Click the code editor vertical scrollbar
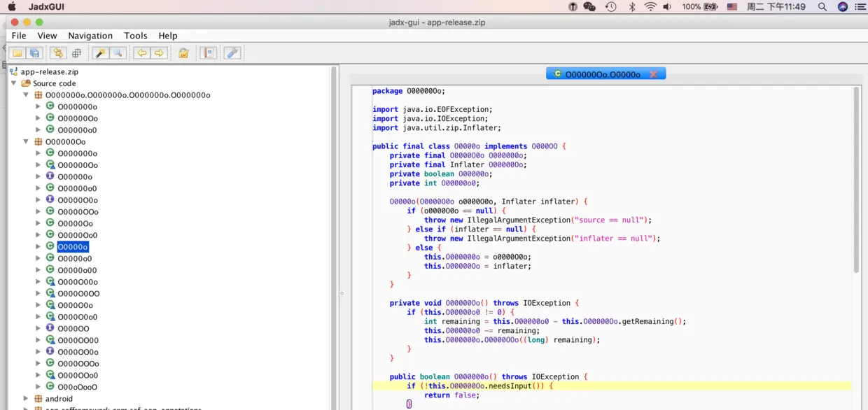868x410 pixels. point(857,179)
